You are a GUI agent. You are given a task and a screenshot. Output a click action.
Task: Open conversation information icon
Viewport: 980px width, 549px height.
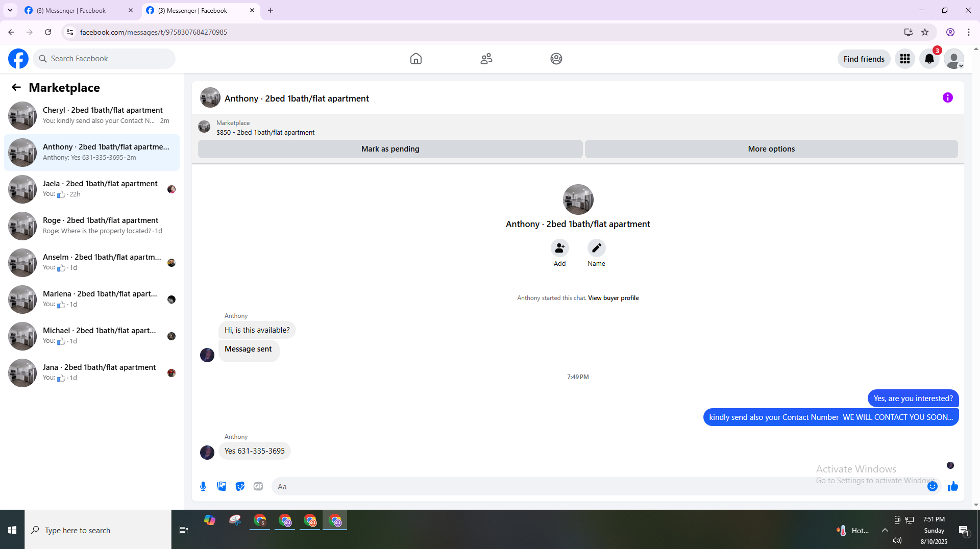pos(948,97)
